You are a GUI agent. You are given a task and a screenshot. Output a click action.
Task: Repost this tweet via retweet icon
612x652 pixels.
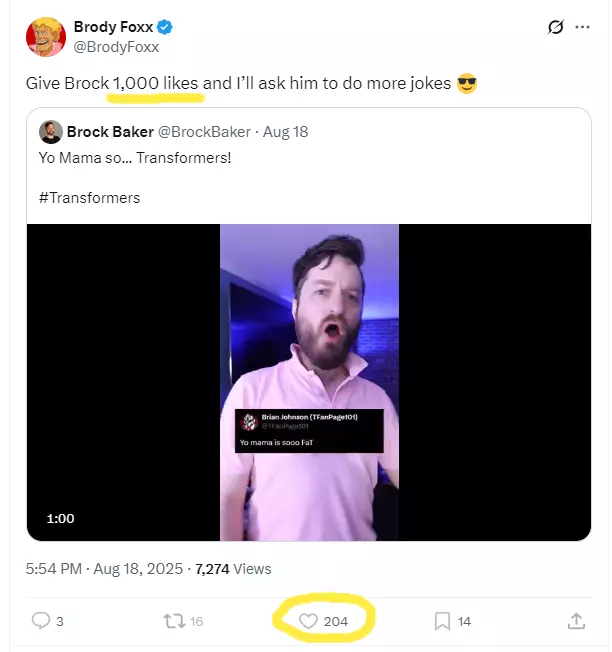point(172,621)
